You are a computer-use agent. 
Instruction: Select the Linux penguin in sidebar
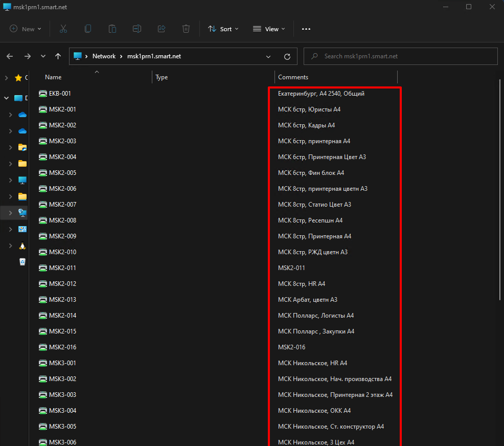[x=22, y=246]
